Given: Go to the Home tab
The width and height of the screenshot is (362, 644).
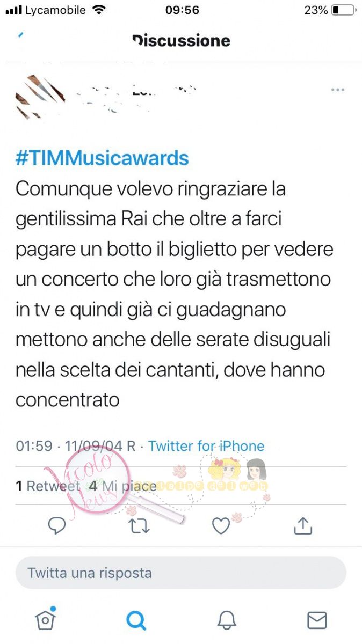Looking at the screenshot, I should 45,620.
